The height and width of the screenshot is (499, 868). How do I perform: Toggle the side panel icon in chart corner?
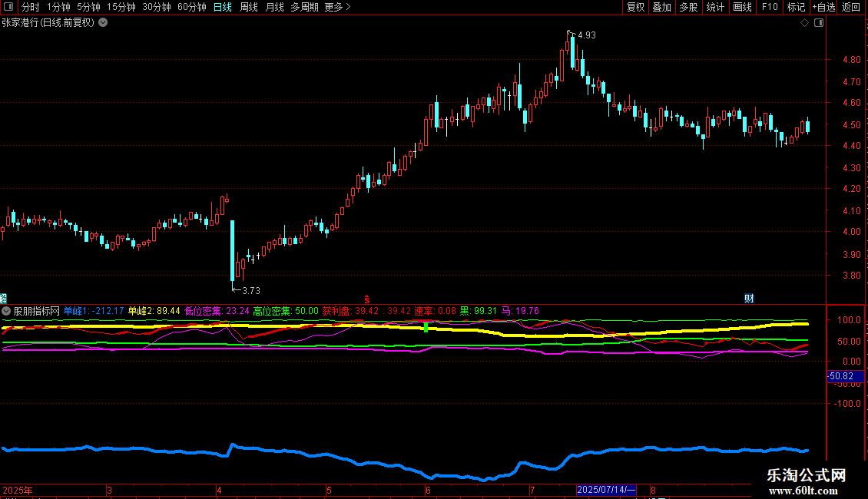coord(819,23)
